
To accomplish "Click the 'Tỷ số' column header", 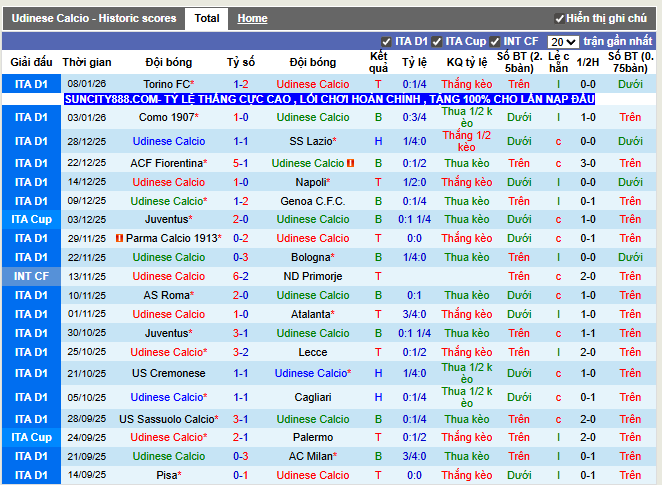I will pos(241,62).
